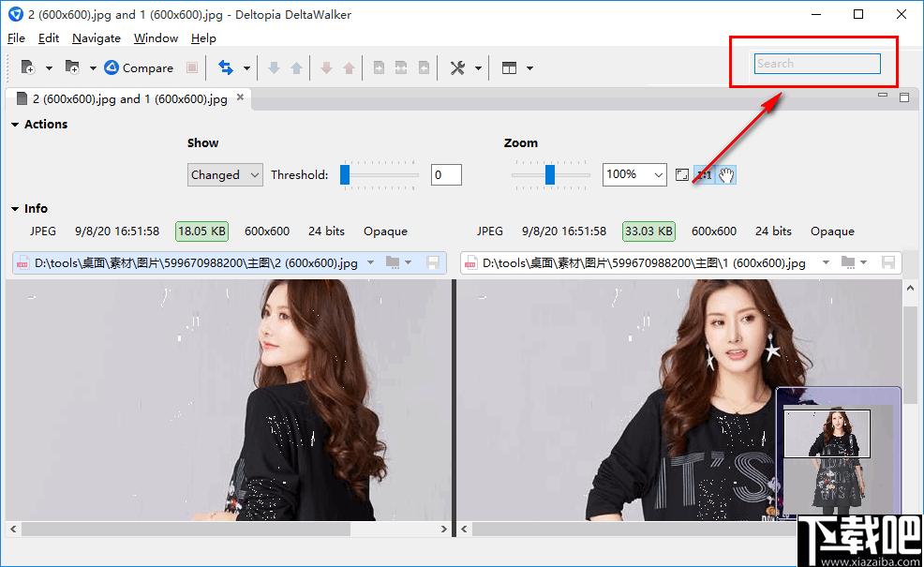Click the Zoom slider handle
Screen dimensions: 924x567
(x=550, y=175)
